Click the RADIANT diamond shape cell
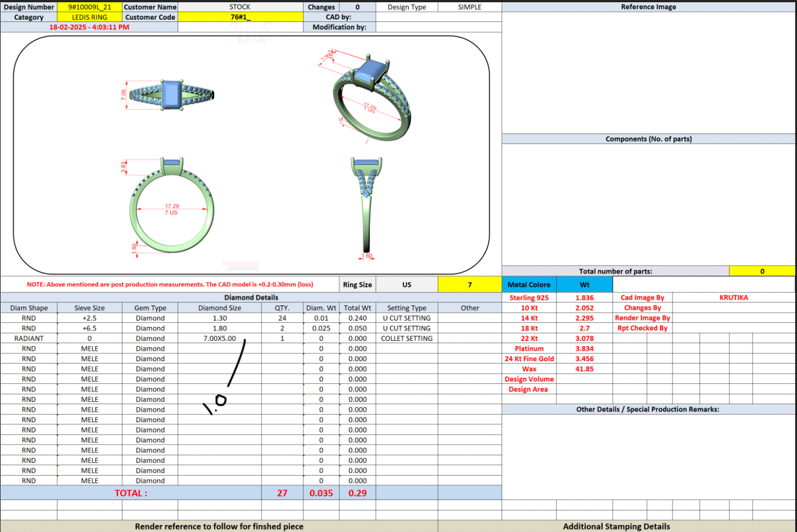The image size is (797, 532). 29,339
